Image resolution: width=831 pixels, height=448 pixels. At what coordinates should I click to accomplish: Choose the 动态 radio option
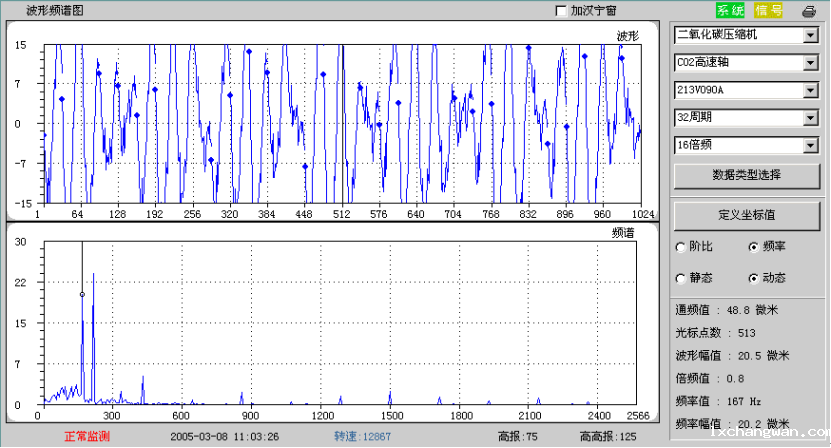pyautogui.click(x=754, y=277)
